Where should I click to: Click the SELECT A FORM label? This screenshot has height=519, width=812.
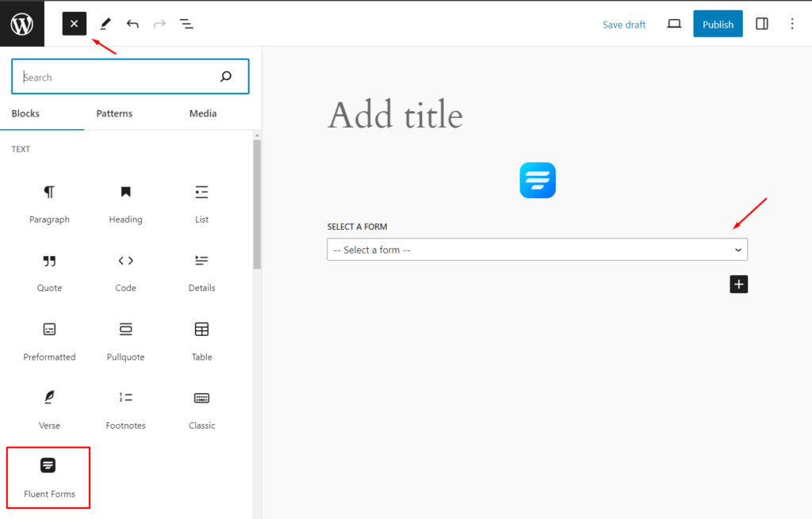[x=357, y=227]
